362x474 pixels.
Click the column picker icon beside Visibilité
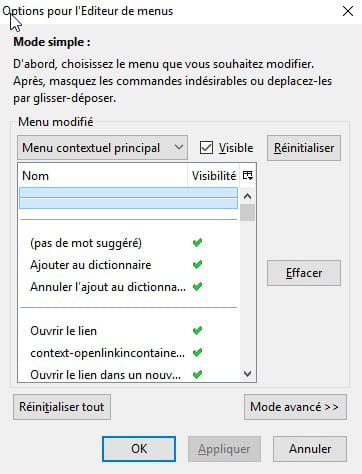click(248, 175)
